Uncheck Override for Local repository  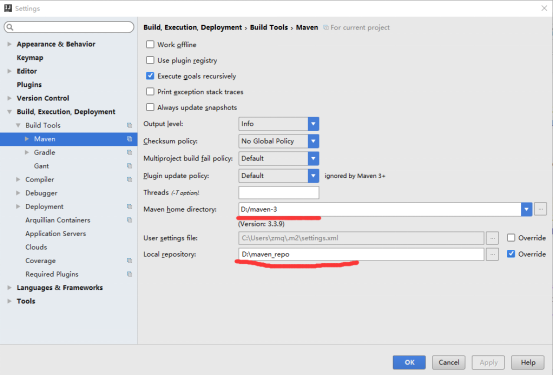511,254
